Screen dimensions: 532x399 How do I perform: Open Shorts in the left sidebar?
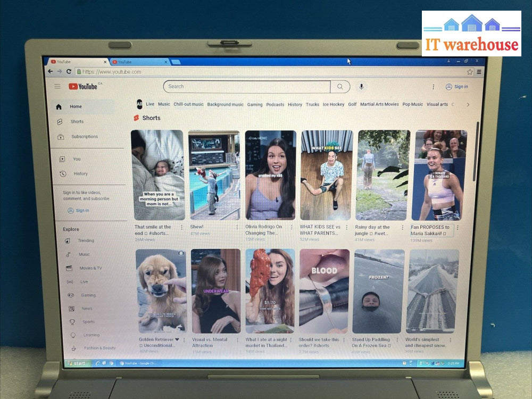pyautogui.click(x=77, y=122)
